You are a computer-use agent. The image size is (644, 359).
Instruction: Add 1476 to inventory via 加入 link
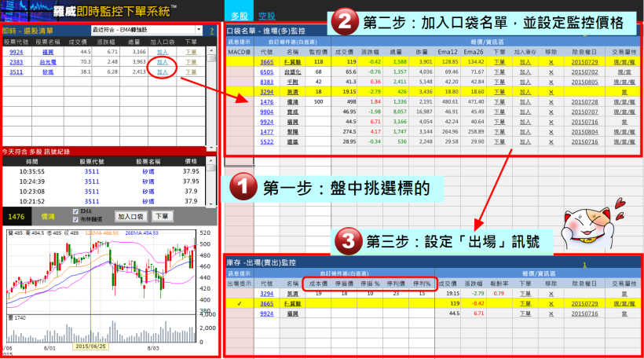click(x=525, y=102)
